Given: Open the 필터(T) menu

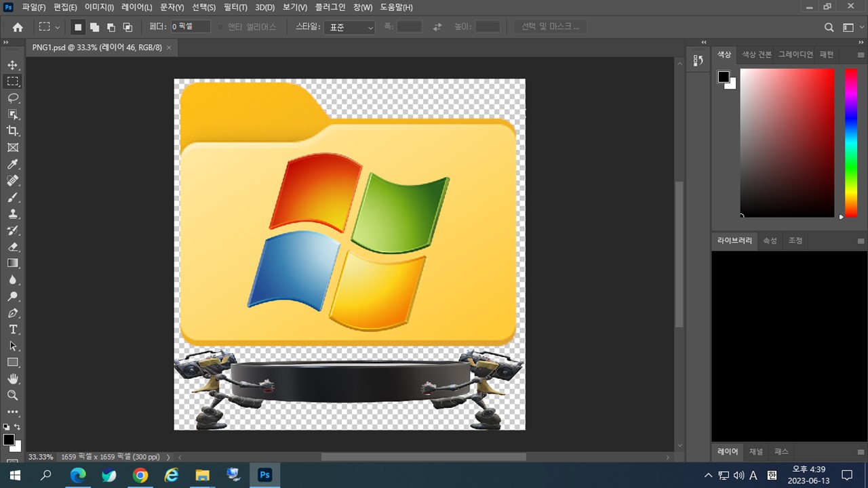Looking at the screenshot, I should (235, 7).
